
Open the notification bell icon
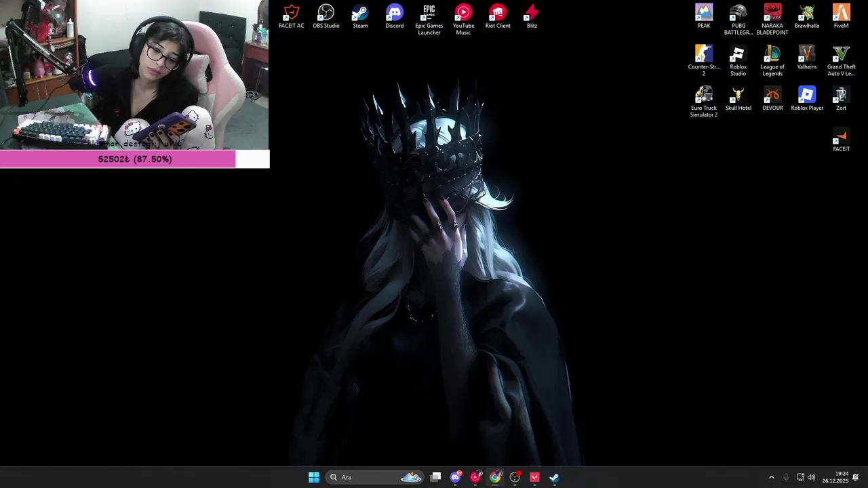click(856, 477)
